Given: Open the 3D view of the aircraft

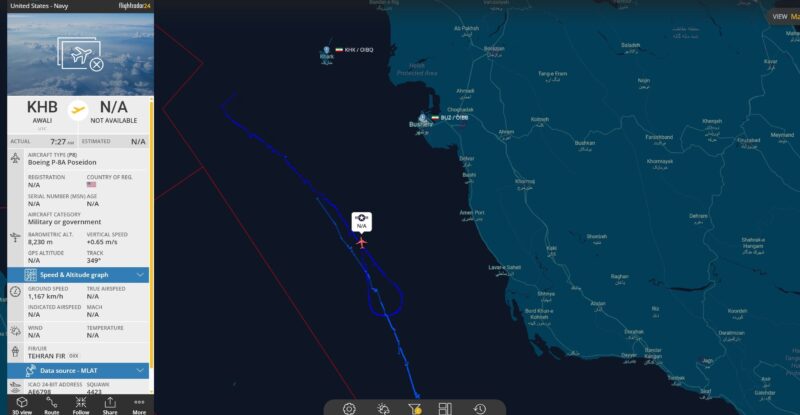Looking at the screenshot, I should [22, 405].
